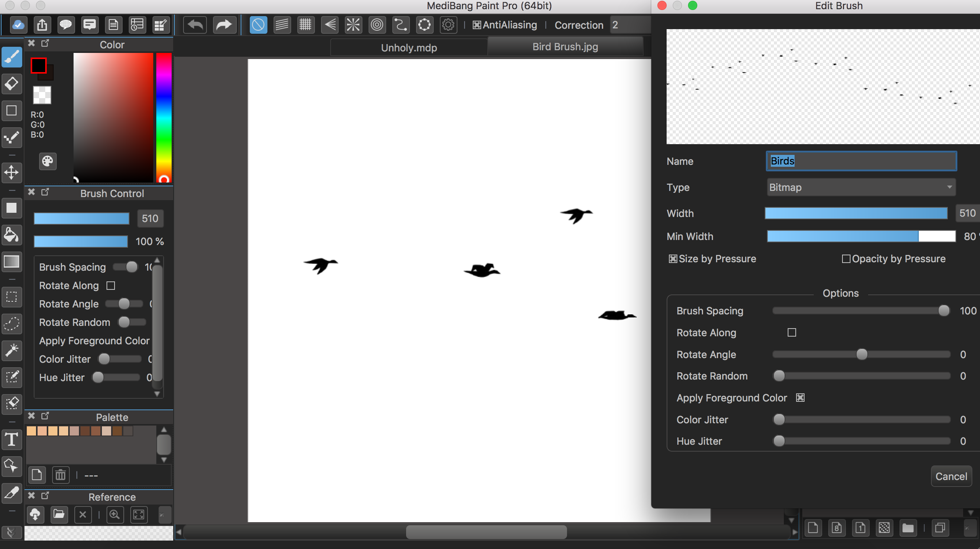Turn snap off in toolbar
Image resolution: width=980 pixels, height=549 pixels.
tap(258, 25)
